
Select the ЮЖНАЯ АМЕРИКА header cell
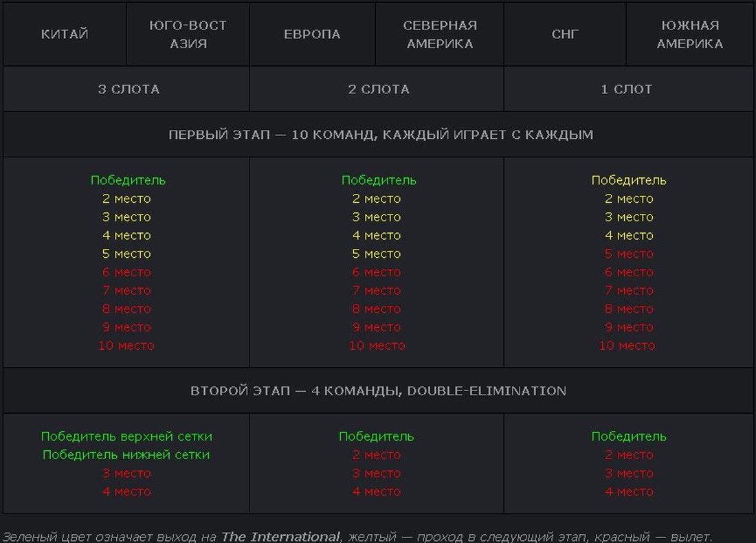click(x=690, y=34)
